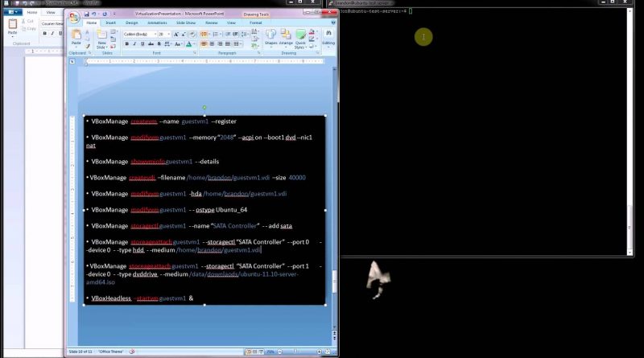Open Align Text options
The image size is (644, 358).
[x=255, y=39]
